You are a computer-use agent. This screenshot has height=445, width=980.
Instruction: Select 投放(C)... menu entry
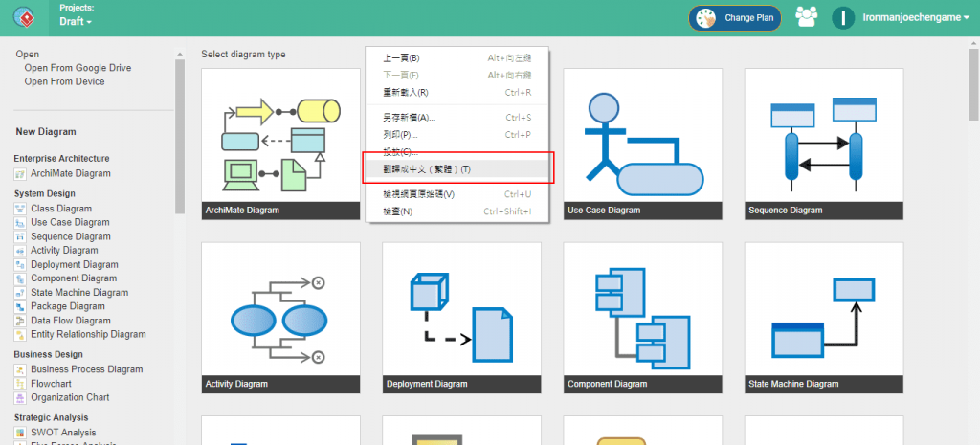coord(457,152)
